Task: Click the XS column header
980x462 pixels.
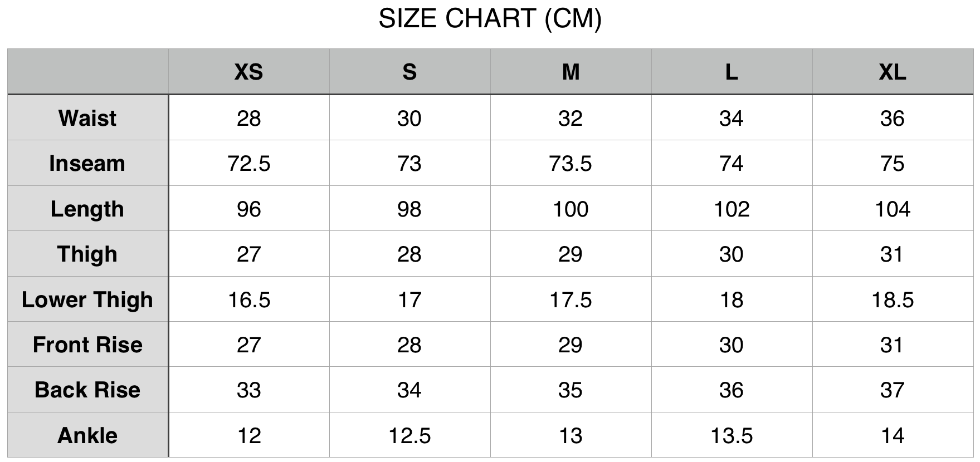Action: (x=248, y=72)
